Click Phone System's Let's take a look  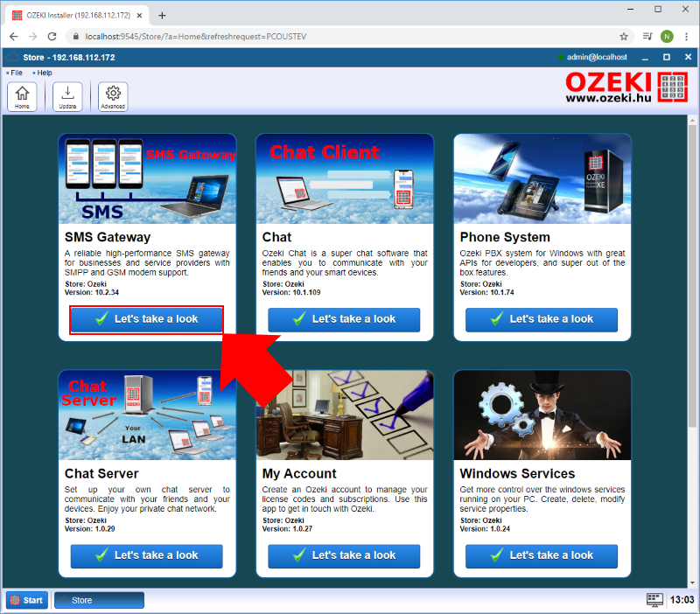tap(542, 319)
